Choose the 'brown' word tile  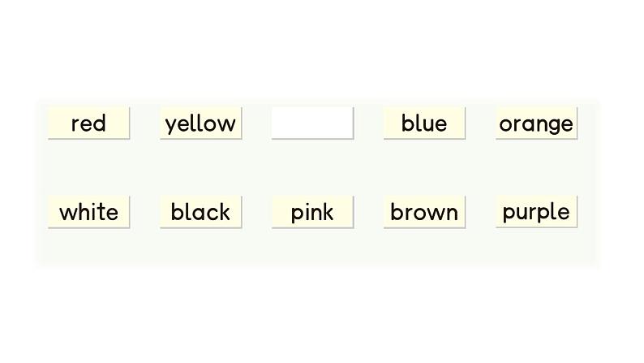[424, 212]
